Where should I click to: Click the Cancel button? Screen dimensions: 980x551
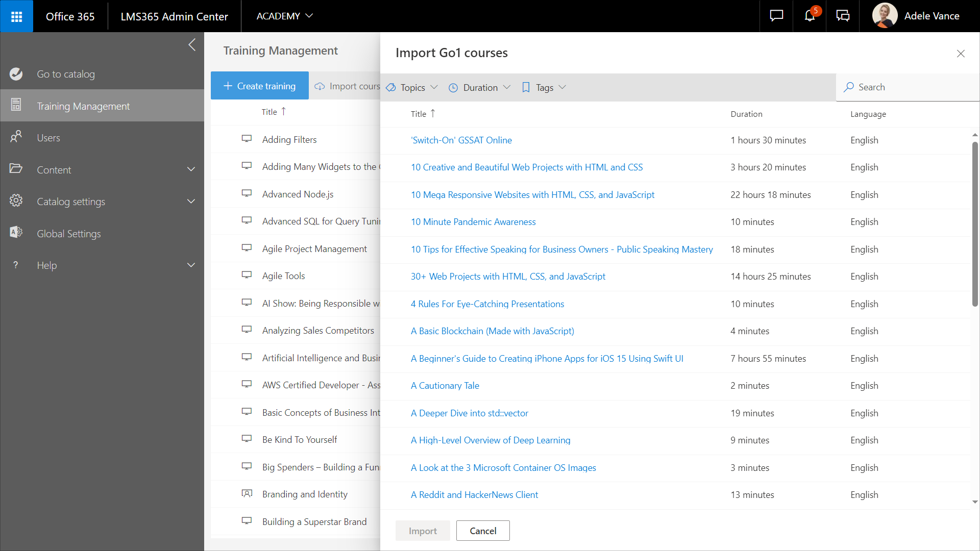click(x=482, y=531)
